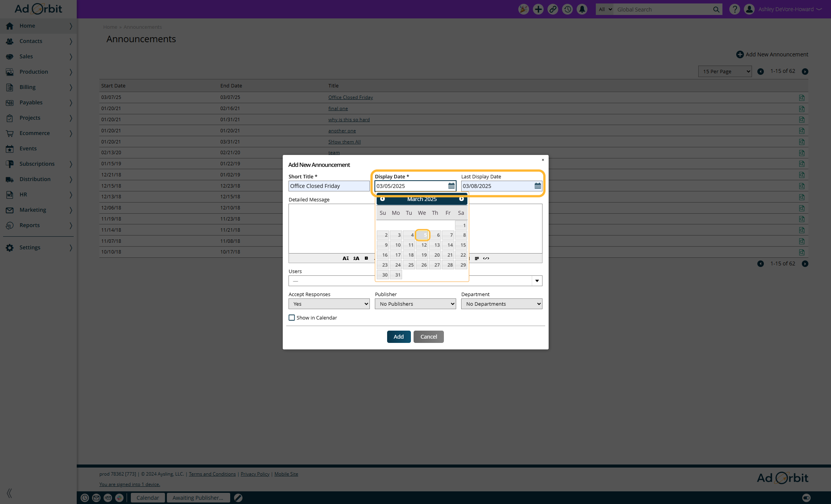Click the Privacy Policy link
Viewport: 831px width, 504px height.
(255, 474)
